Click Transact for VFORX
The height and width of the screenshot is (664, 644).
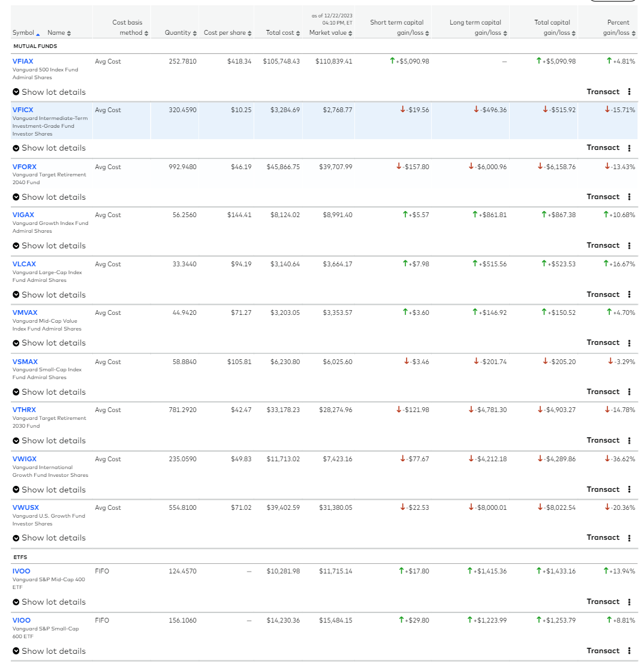coord(603,197)
